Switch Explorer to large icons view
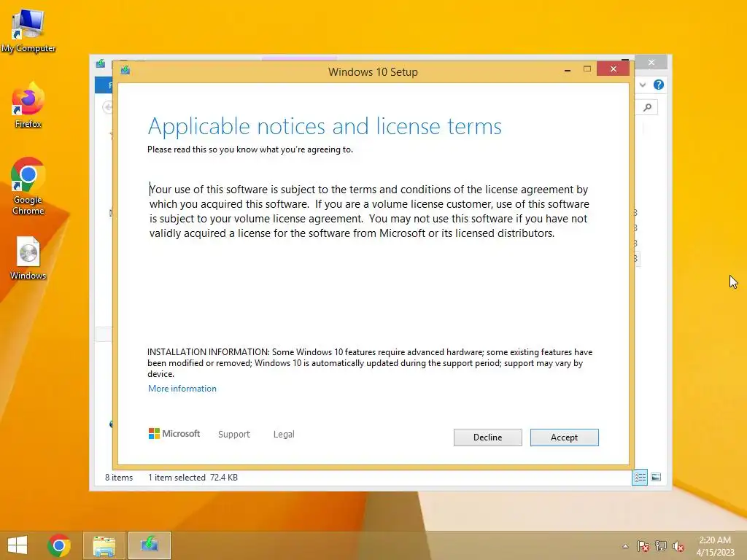This screenshot has height=560, width=747. point(656,477)
